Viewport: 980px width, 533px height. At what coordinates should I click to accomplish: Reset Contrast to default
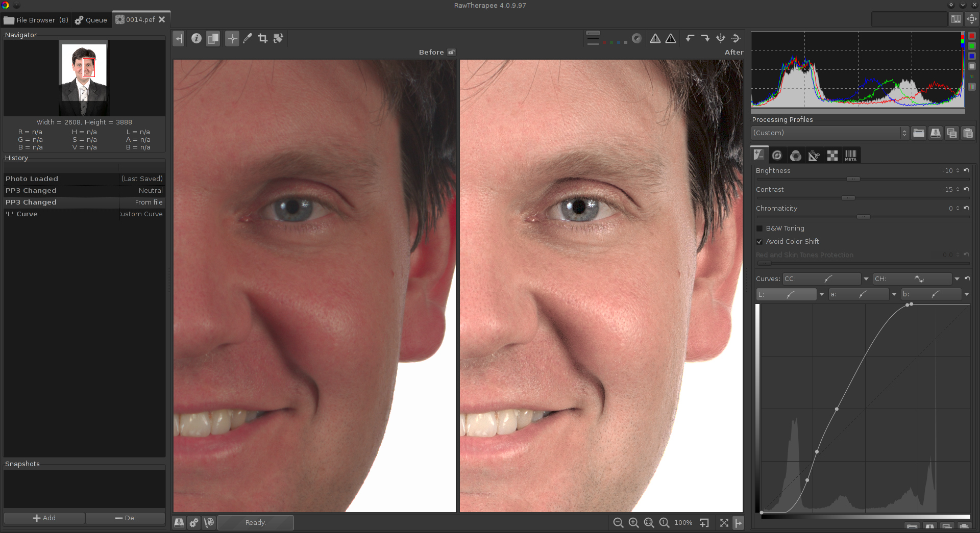click(x=966, y=189)
